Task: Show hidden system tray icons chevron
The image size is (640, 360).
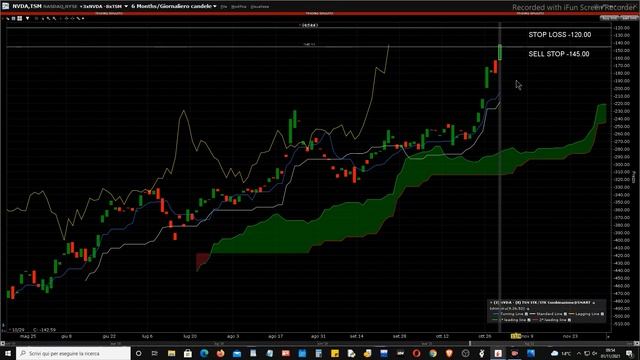Action: [x=579, y=353]
